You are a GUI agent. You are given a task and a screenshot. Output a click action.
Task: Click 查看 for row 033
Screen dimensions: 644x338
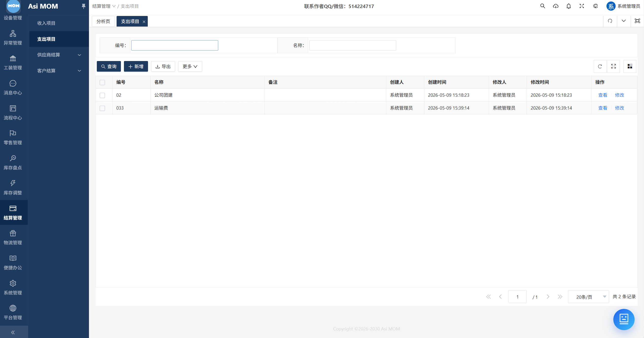tap(603, 108)
